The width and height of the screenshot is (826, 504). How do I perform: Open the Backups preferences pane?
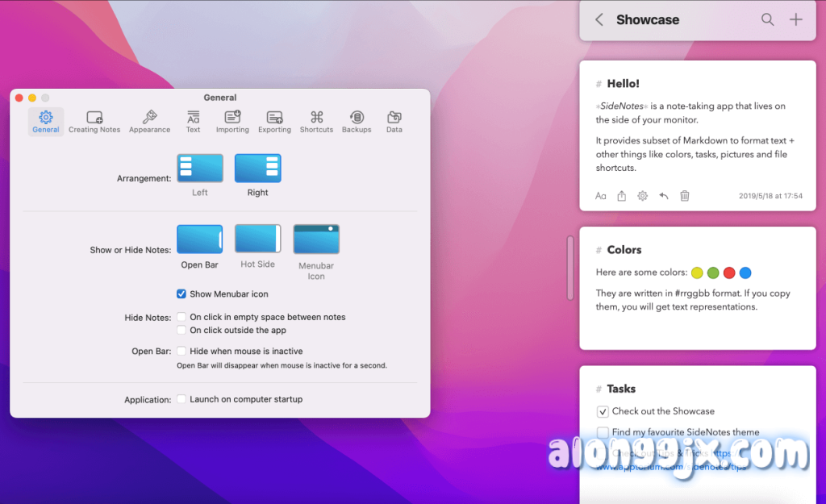[357, 122]
